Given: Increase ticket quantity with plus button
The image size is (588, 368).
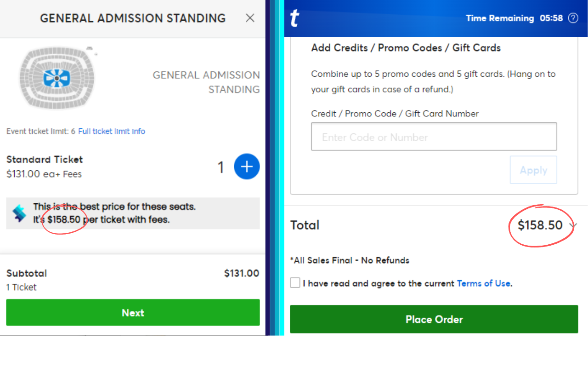Looking at the screenshot, I should pos(247,167).
